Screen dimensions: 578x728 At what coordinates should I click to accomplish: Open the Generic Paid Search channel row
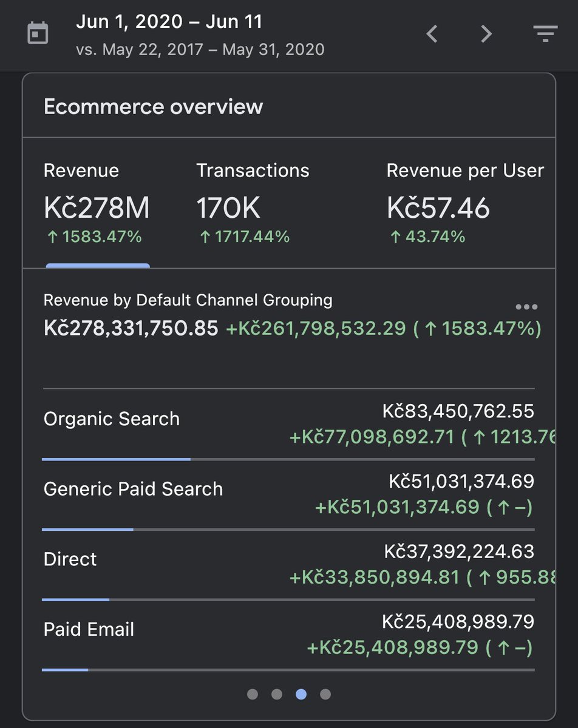coord(289,496)
